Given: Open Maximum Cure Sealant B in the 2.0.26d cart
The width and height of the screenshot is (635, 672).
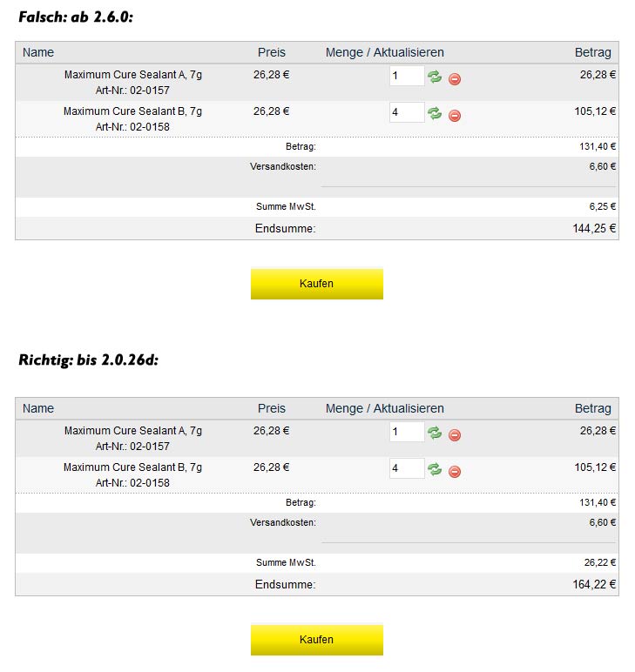Looking at the screenshot, I should [132, 467].
